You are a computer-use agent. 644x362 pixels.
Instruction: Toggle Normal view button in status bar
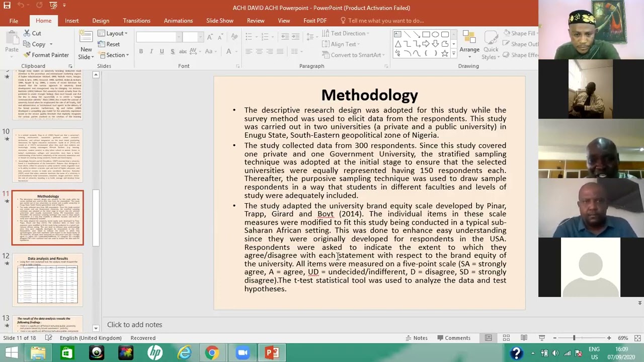click(x=488, y=338)
